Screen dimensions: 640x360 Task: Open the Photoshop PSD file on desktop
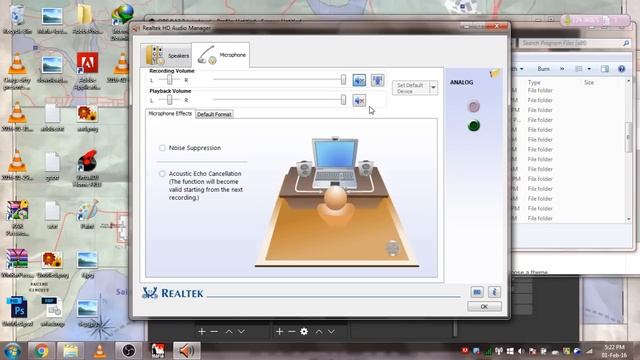tap(18, 311)
